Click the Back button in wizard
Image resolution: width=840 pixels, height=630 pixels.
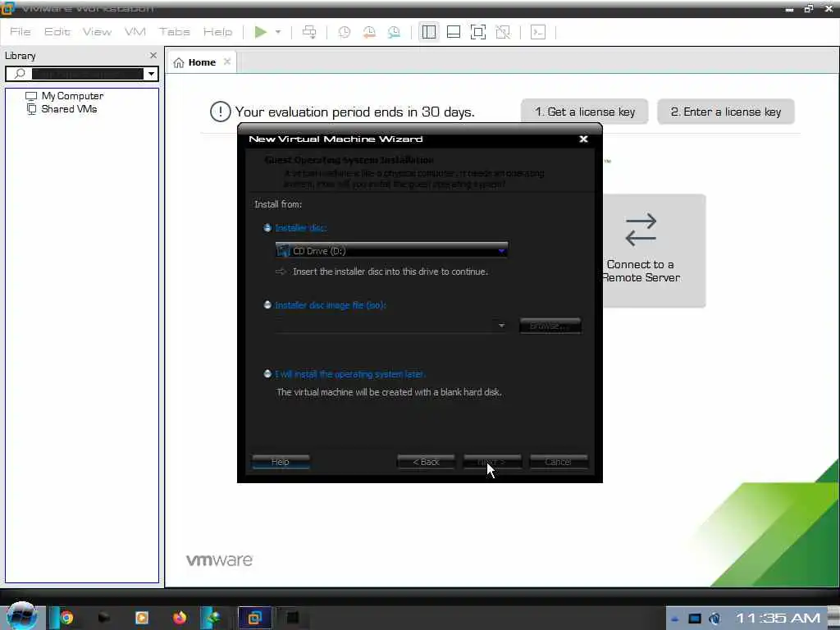click(x=426, y=461)
